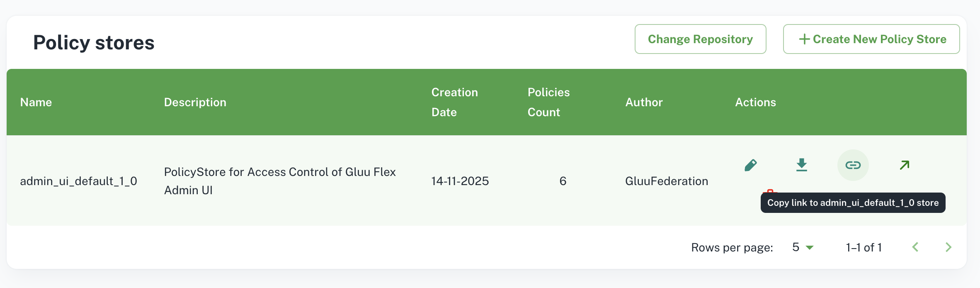Click the GluuFederation author cell
Viewport: 980px width, 288px height.
click(666, 181)
